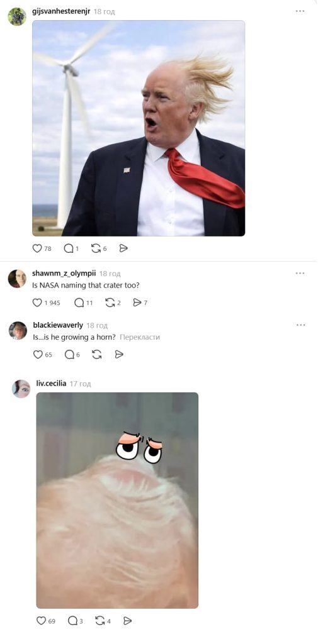Open liv.cecilia's profile via username
318x644 pixels.
(x=51, y=384)
